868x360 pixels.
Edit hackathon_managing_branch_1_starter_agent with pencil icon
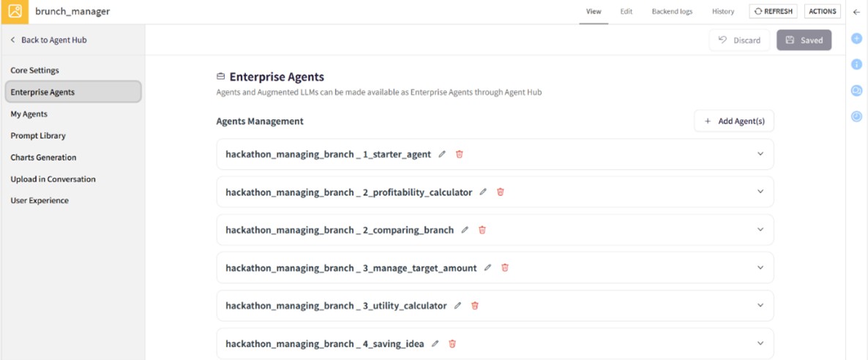[442, 154]
